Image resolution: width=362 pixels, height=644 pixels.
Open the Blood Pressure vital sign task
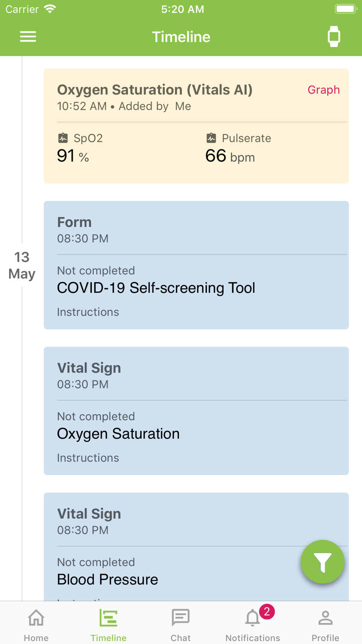click(108, 580)
